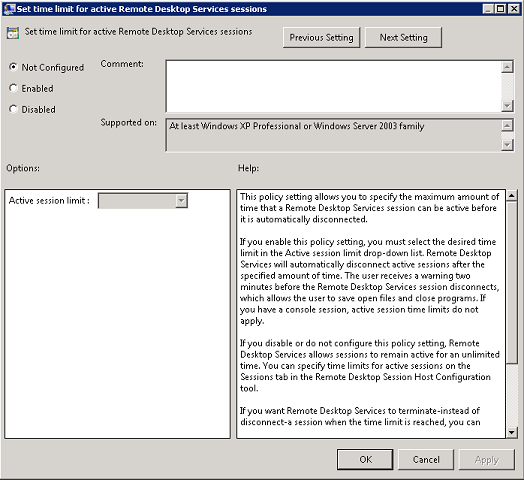Screen dimensions: 524x480
Task: Click the 'Supported on:' label
Action: 129,123
